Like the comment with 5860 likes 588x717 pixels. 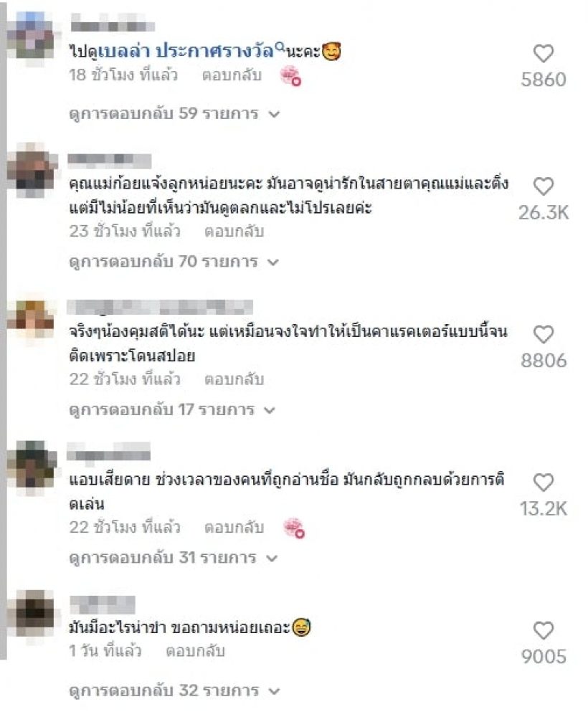pyautogui.click(x=544, y=54)
